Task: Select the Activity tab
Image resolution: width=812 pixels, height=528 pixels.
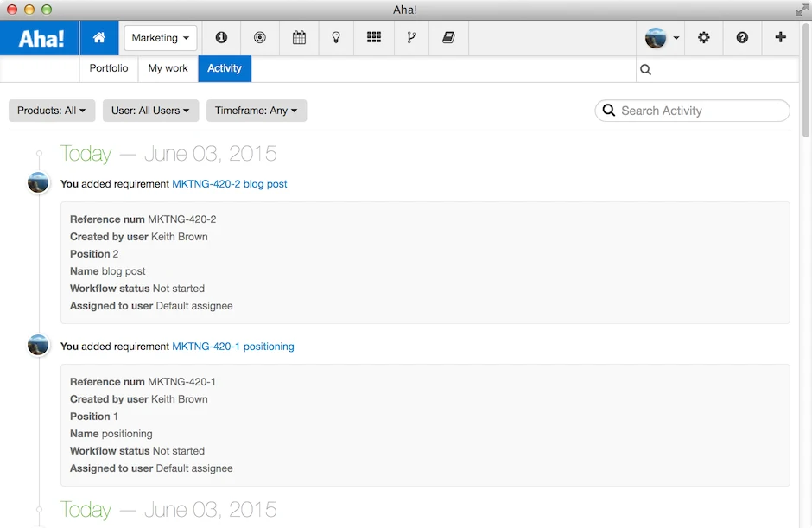Action: pyautogui.click(x=225, y=68)
